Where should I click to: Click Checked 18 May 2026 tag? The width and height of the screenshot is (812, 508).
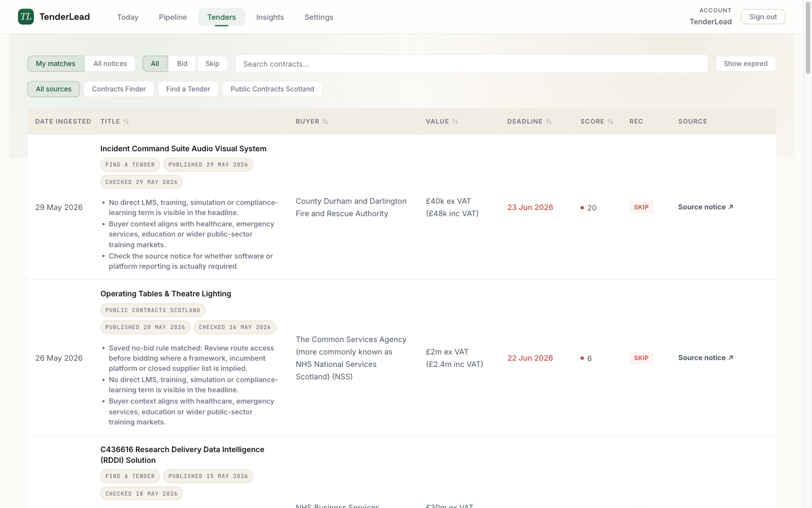(x=142, y=494)
